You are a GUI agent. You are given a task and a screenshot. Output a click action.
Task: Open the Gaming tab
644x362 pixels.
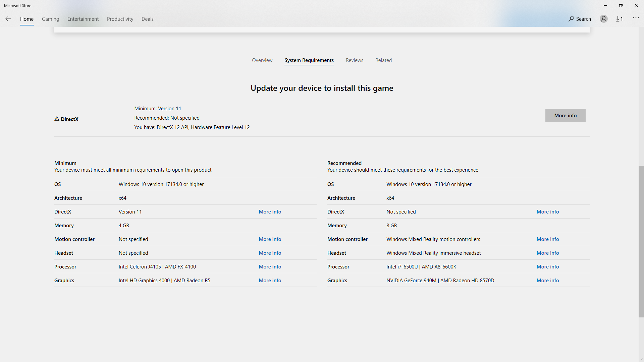click(x=51, y=19)
